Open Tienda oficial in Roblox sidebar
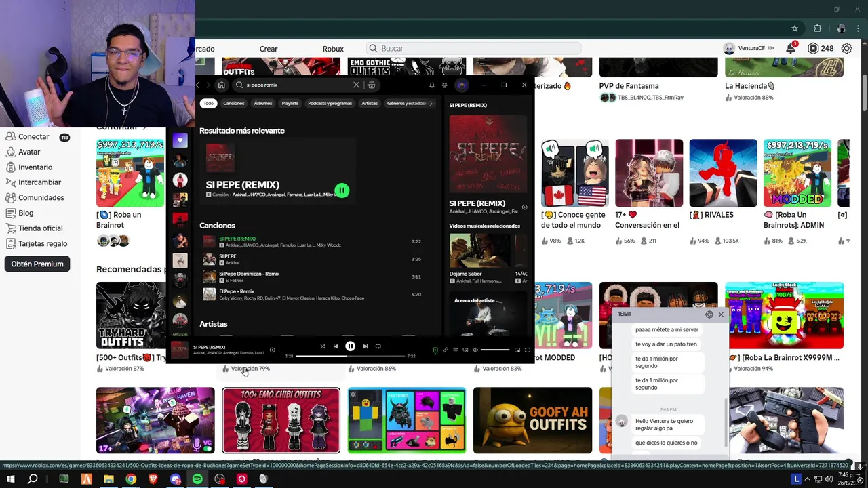This screenshot has height=488, width=868. pyautogui.click(x=40, y=228)
